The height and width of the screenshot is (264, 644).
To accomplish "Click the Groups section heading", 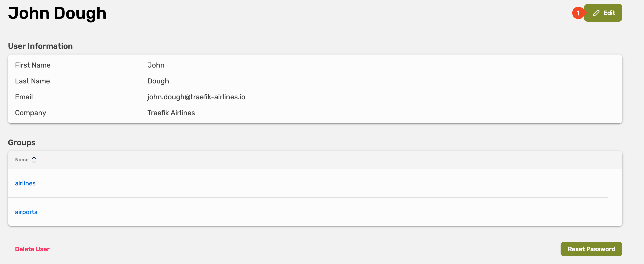I will 22,143.
